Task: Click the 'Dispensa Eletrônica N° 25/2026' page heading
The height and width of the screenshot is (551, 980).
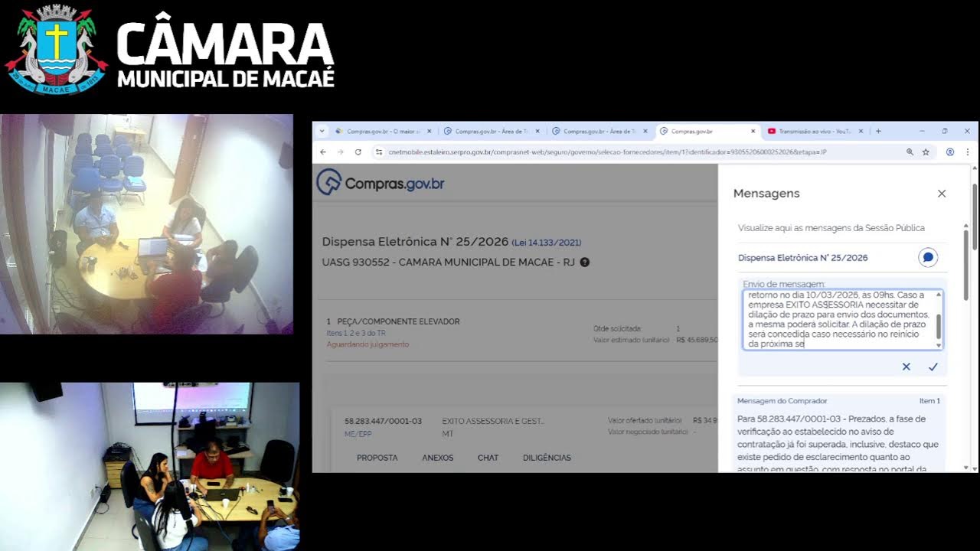Action: click(x=416, y=242)
